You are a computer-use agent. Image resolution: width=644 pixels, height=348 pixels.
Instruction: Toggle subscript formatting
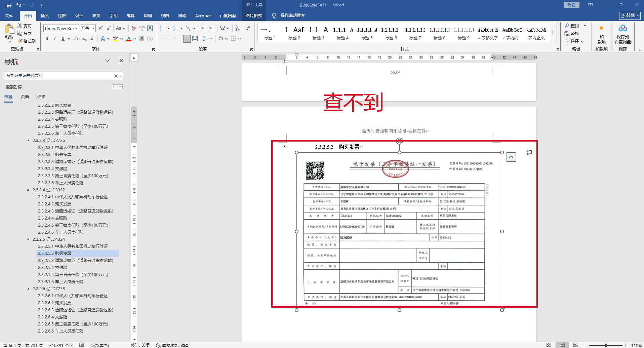coord(84,39)
